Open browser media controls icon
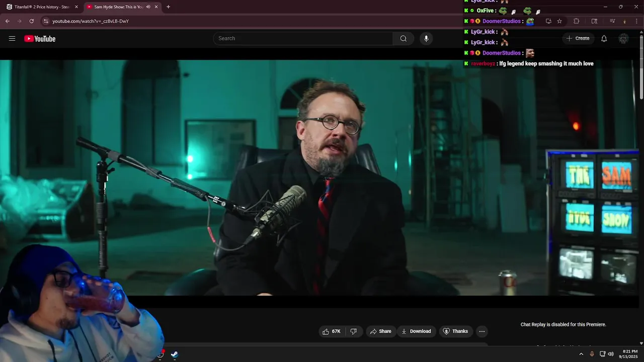Viewport: 644px width, 362px height. 612,21
